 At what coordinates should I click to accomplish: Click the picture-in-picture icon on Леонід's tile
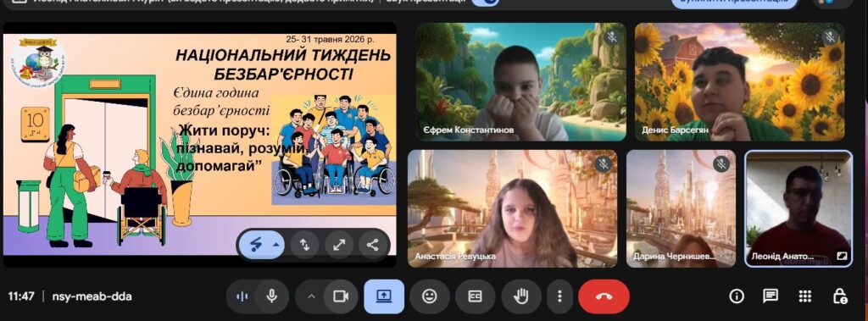coord(842,257)
